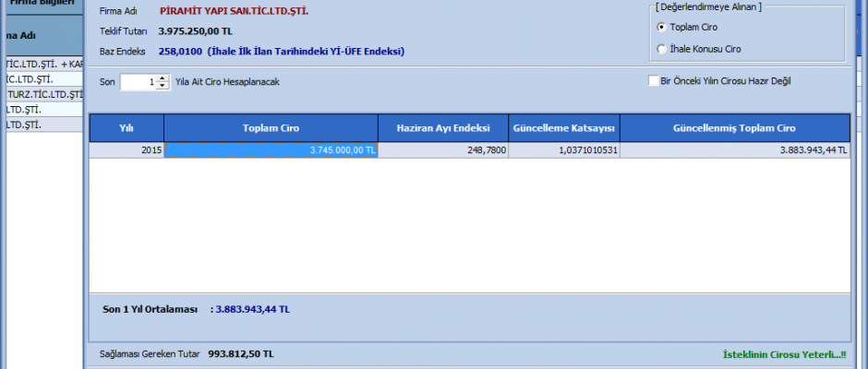Click the 1,0371010531 coefficient cell
868x369 pixels.
[563, 150]
